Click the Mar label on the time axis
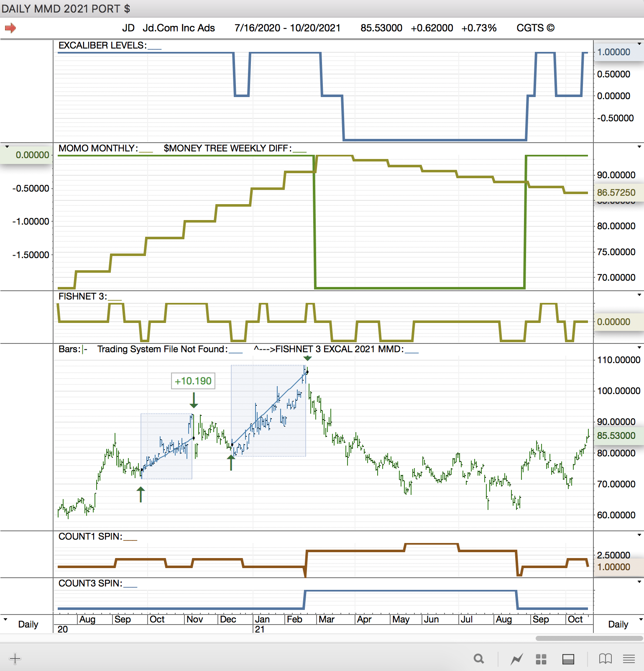644x671 pixels. coord(327,619)
